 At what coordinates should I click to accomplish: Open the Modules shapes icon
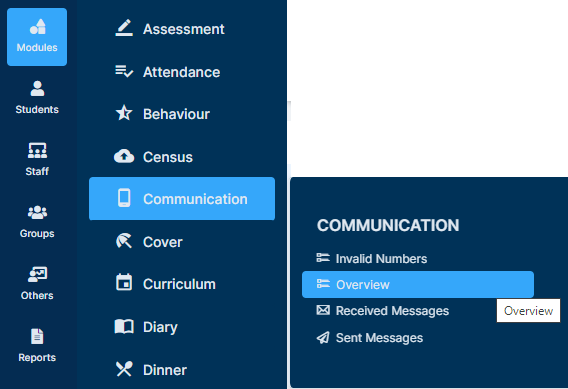[x=37, y=26]
